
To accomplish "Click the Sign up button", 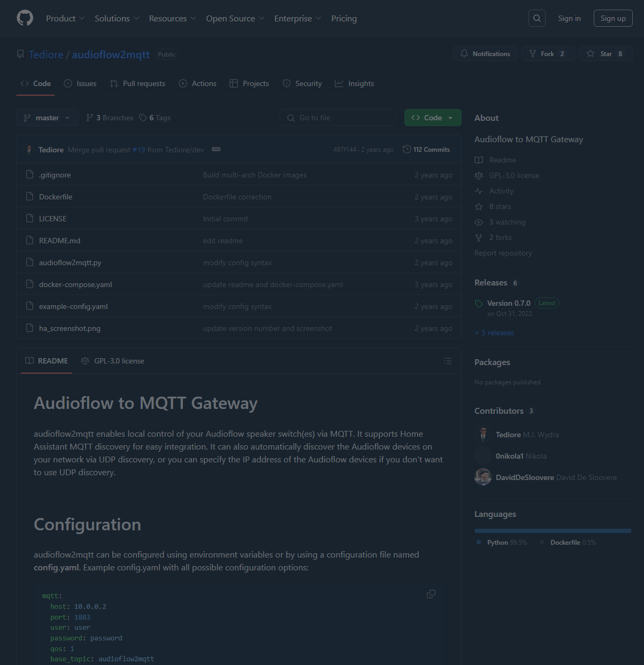I will [612, 18].
